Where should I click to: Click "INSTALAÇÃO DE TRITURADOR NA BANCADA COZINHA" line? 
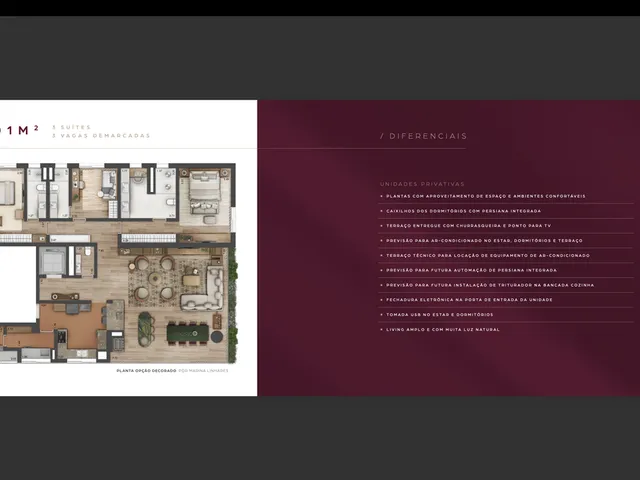pyautogui.click(x=490, y=285)
